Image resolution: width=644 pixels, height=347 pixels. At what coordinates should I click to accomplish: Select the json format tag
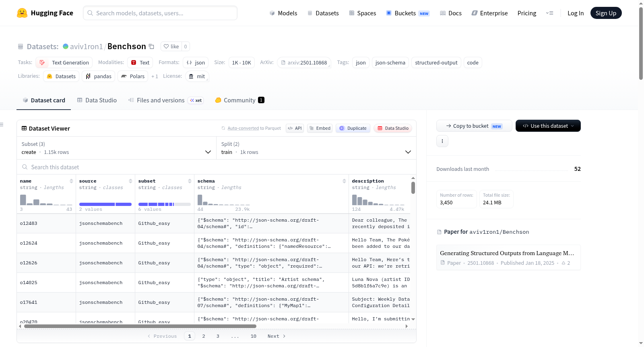[x=196, y=62]
